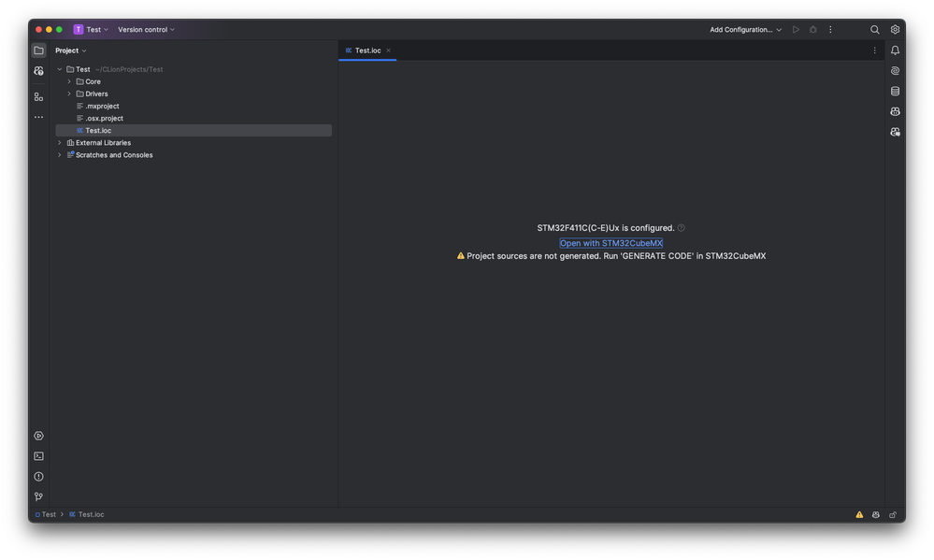The width and height of the screenshot is (934, 560).
Task: Click the Copilot status icon in status bar
Action: pyautogui.click(x=876, y=515)
